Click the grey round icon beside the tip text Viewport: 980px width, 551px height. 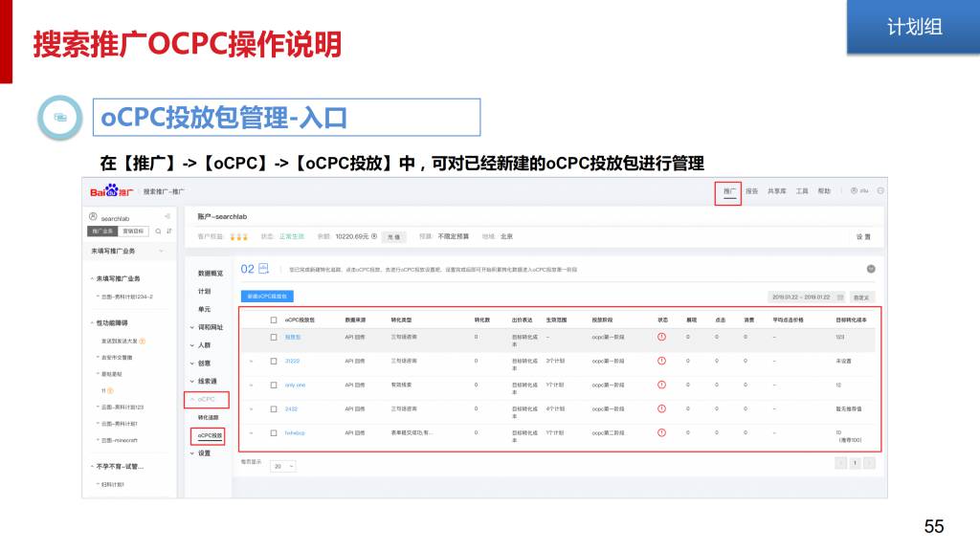pos(871,269)
